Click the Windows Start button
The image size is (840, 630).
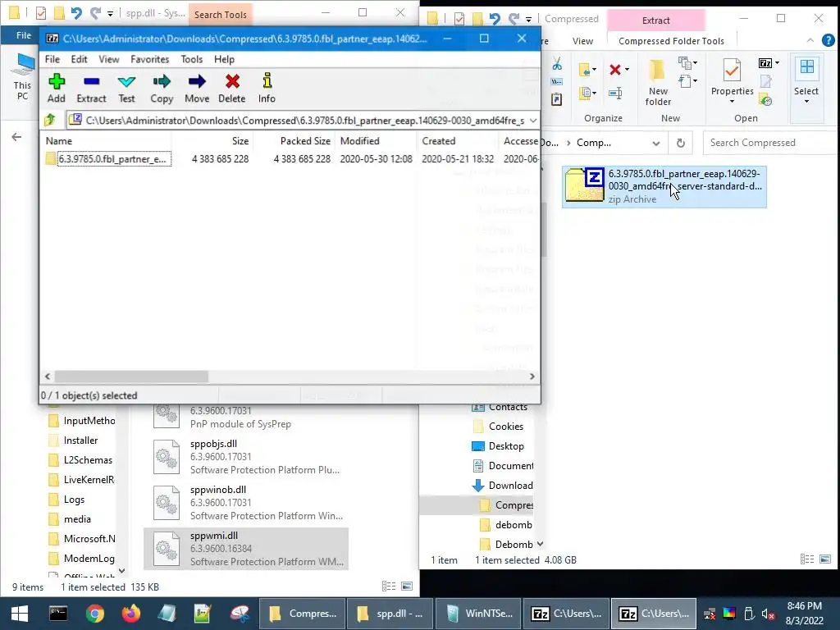click(x=20, y=614)
